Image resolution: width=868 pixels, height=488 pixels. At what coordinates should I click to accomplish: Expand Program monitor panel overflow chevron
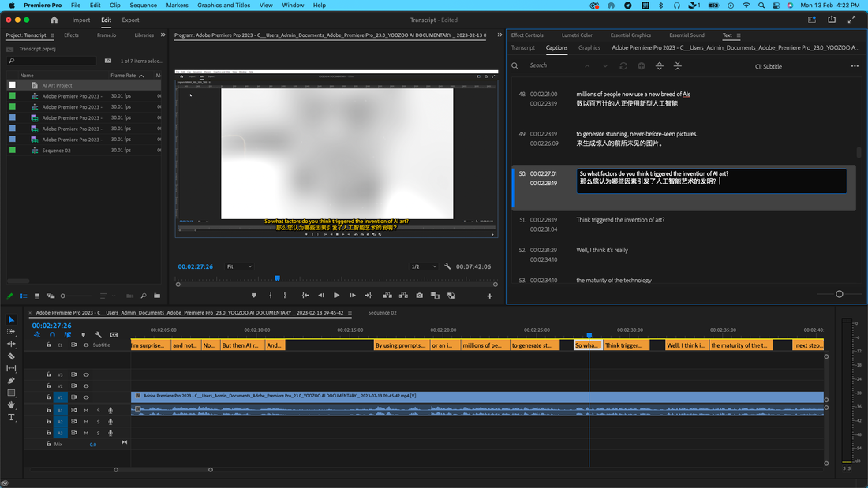pyautogui.click(x=499, y=35)
